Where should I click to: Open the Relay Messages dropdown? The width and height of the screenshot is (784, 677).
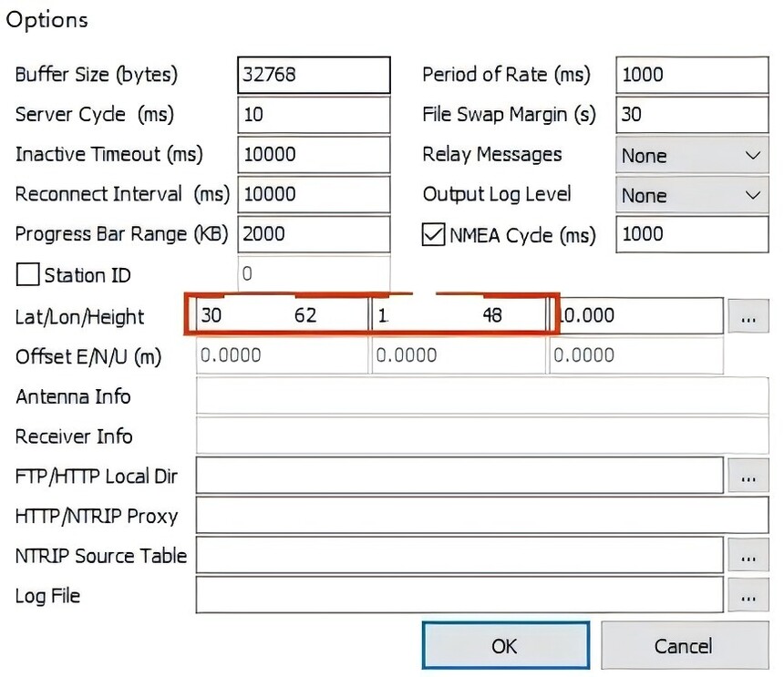tap(692, 156)
